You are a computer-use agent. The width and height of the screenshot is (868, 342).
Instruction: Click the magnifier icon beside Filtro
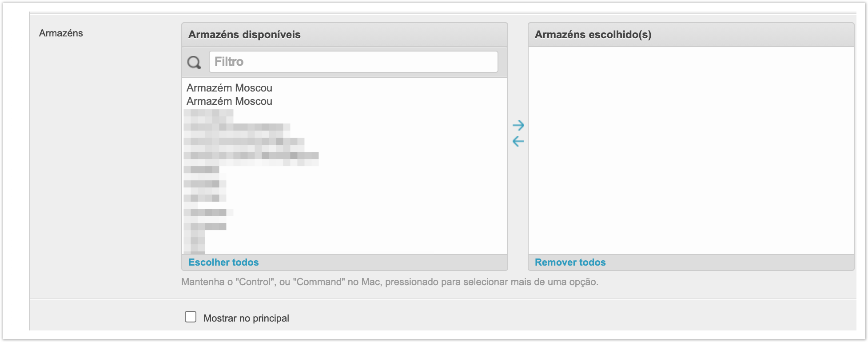pyautogui.click(x=194, y=62)
